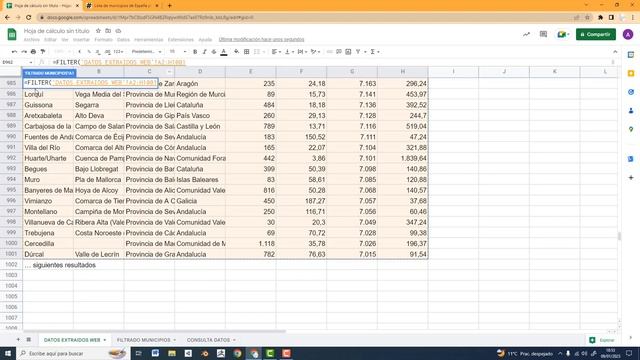Open the Archivo menu

pyautogui.click(x=32, y=40)
